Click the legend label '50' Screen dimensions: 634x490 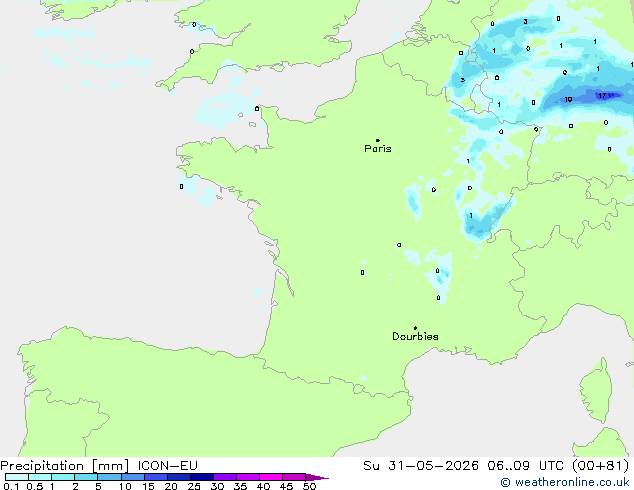point(309,486)
